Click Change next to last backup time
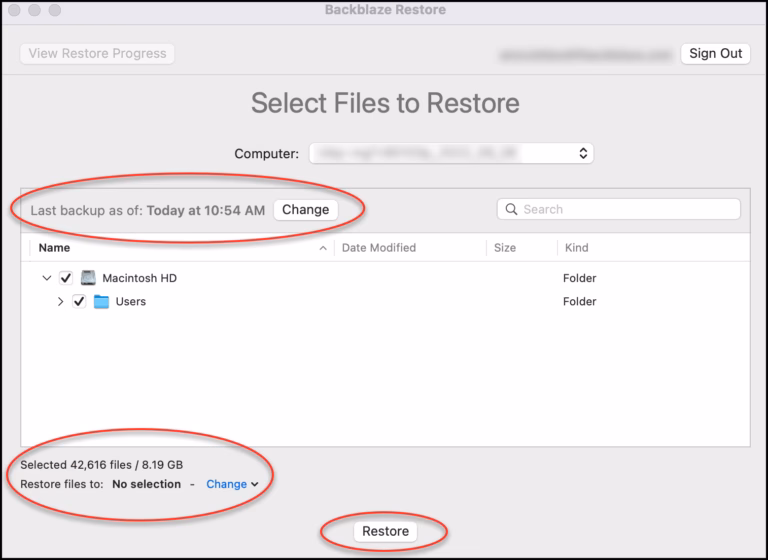 coord(306,210)
